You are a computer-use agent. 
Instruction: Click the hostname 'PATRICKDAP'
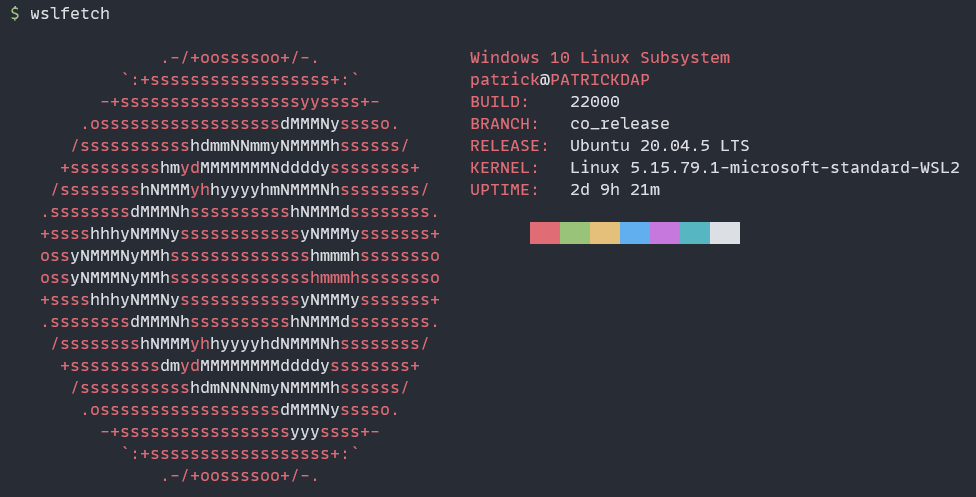pos(600,80)
